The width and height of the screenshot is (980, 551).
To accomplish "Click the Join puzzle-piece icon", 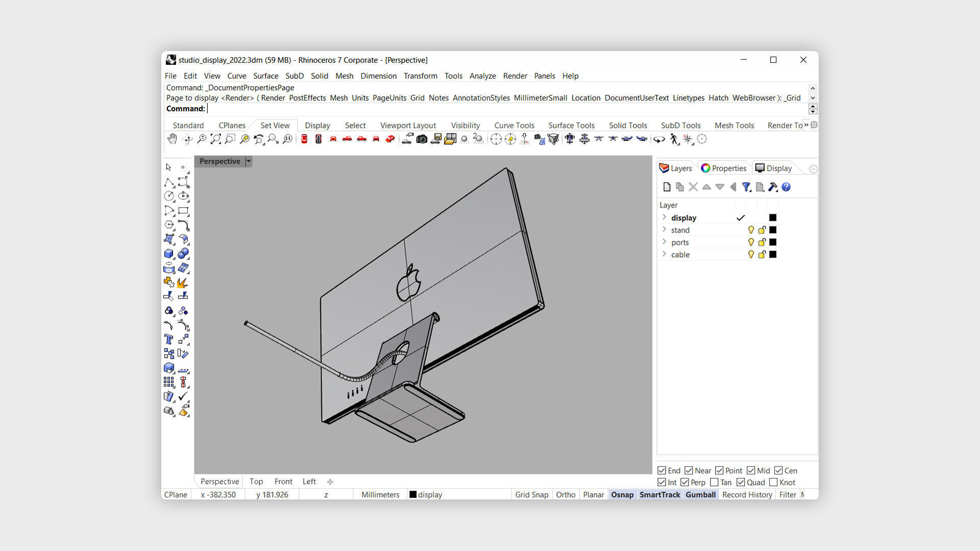I will 169,282.
